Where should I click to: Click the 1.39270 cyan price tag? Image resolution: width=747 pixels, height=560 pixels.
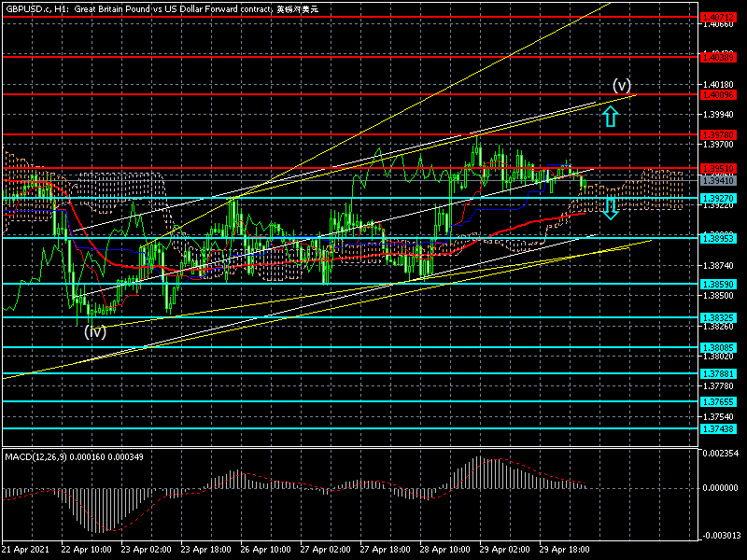click(718, 199)
